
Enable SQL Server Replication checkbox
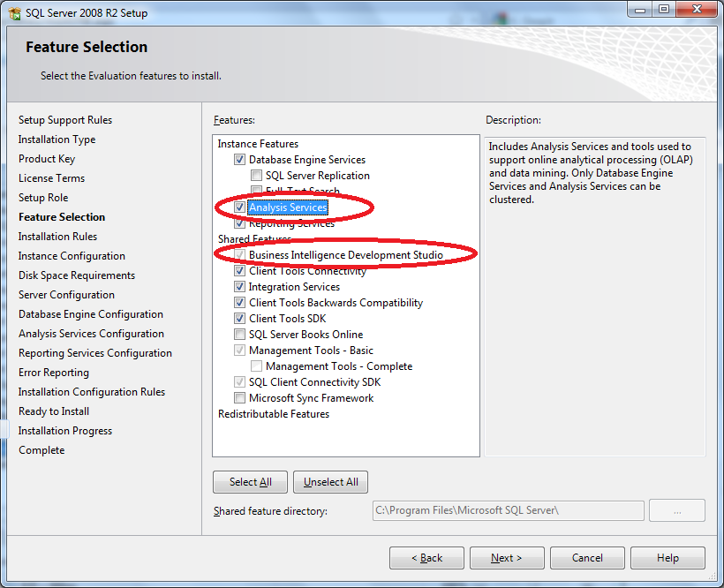256,176
